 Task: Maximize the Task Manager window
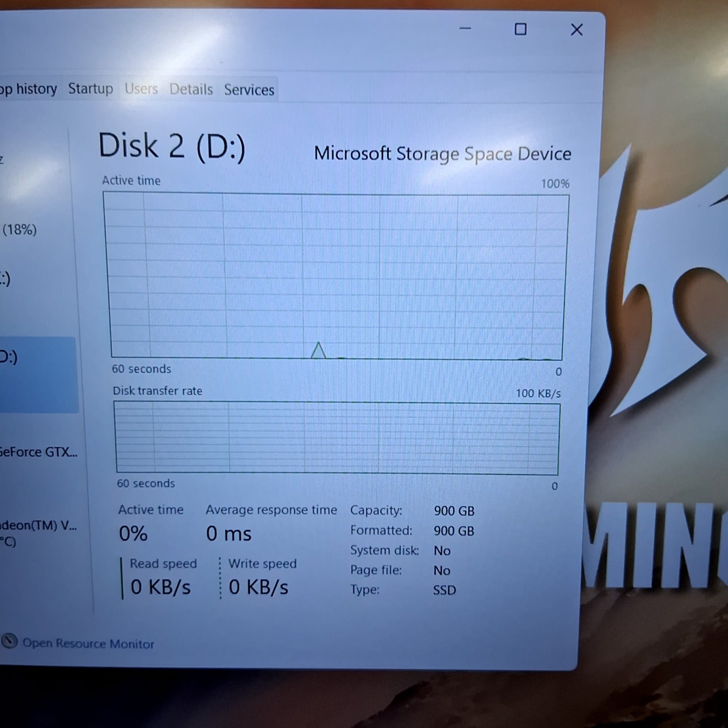[520, 30]
